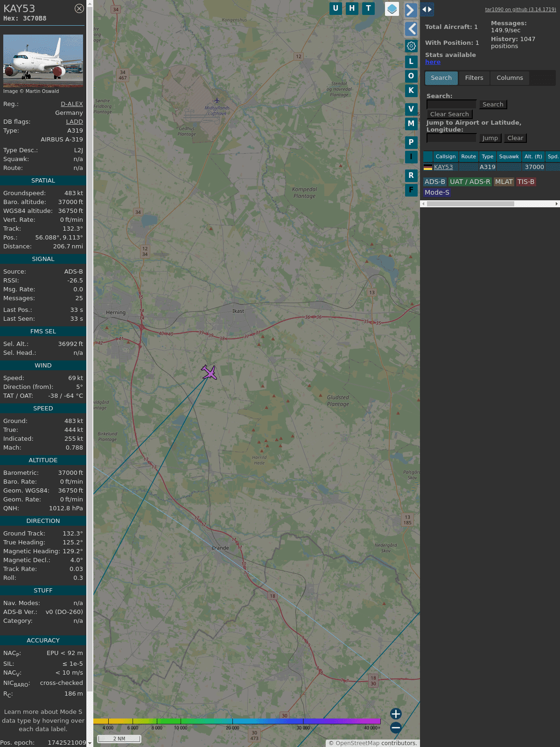
Task: Click the info panel vertical scrollbar
Action: [90, 350]
